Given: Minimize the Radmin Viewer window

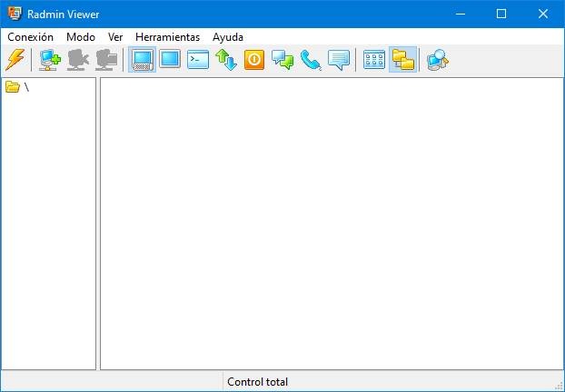Looking at the screenshot, I should (461, 14).
